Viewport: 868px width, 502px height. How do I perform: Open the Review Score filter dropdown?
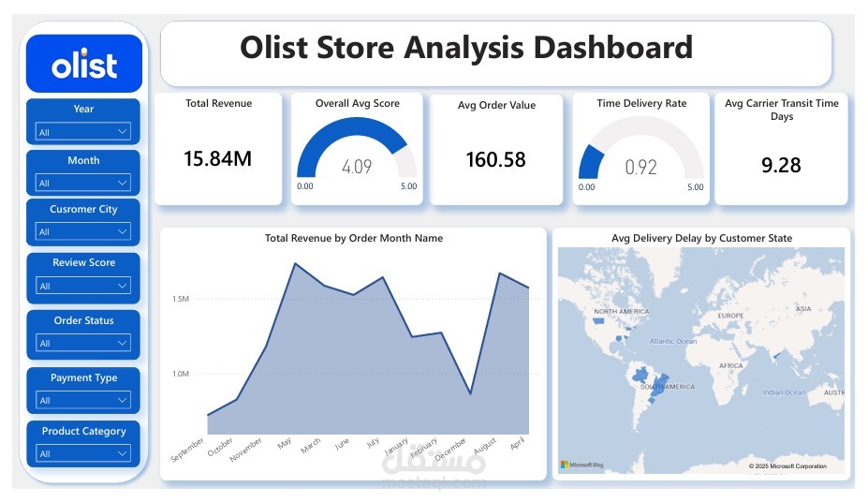pos(83,286)
